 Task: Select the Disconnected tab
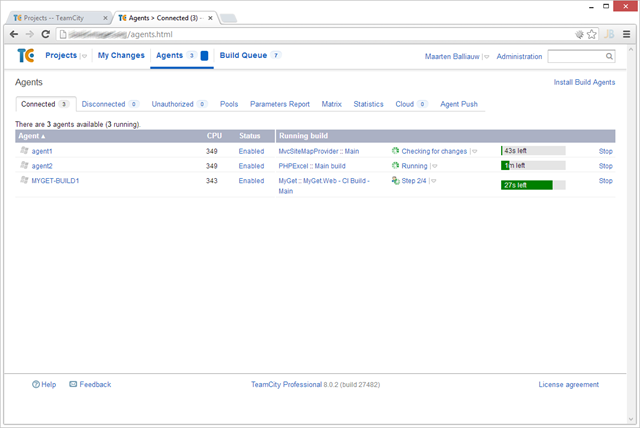[110, 104]
